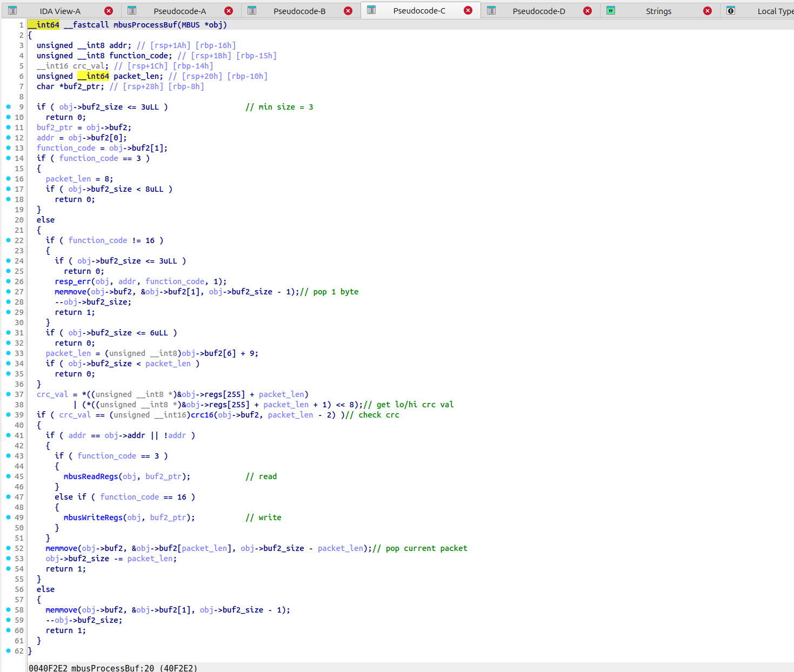The height and width of the screenshot is (672, 794).
Task: Switch to the Strings tab
Action: point(659,10)
